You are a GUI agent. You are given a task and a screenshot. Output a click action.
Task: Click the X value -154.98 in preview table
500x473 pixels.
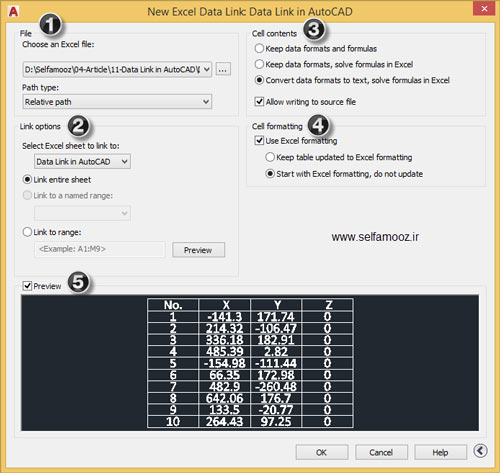tap(224, 363)
